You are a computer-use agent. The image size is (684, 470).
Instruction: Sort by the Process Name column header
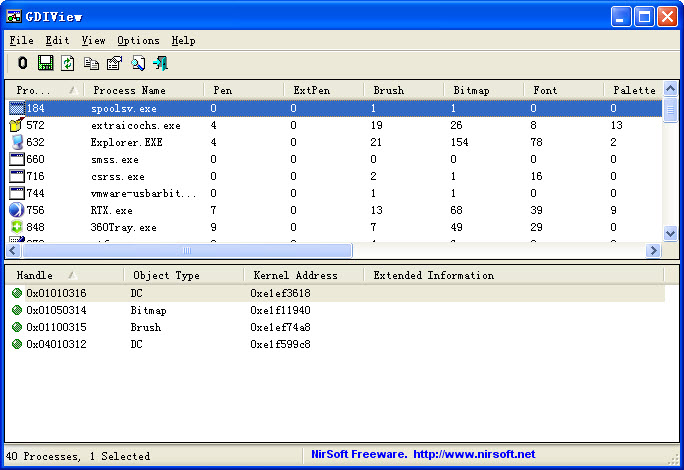[144, 90]
